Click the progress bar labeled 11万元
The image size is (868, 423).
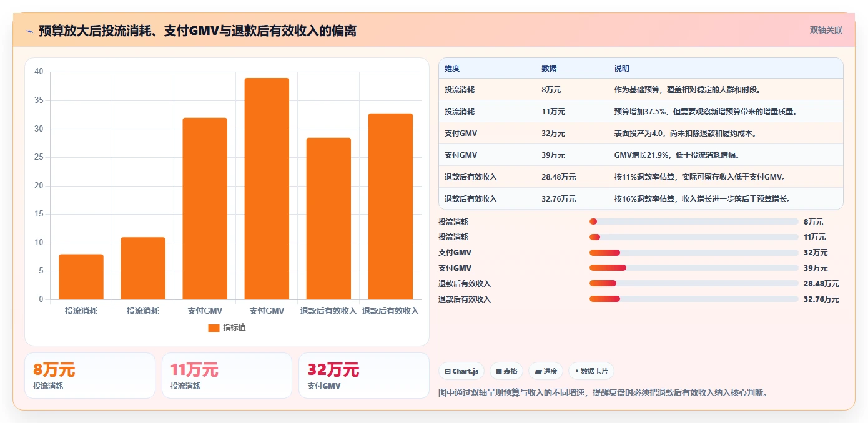(x=694, y=237)
